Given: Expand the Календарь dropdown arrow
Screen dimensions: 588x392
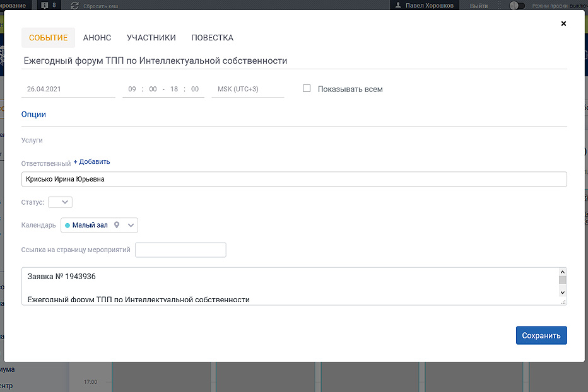Looking at the screenshot, I should tap(131, 225).
